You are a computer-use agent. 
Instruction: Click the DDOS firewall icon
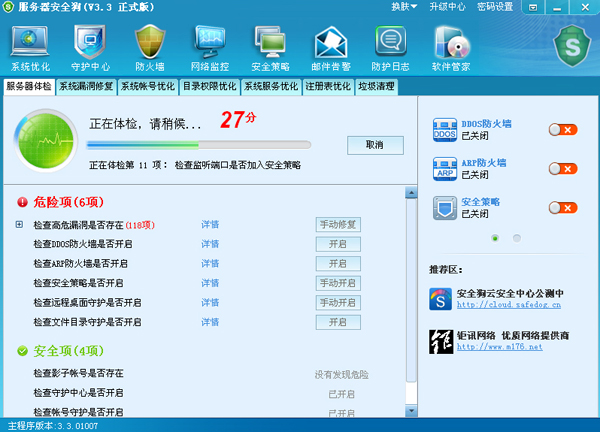tap(445, 130)
